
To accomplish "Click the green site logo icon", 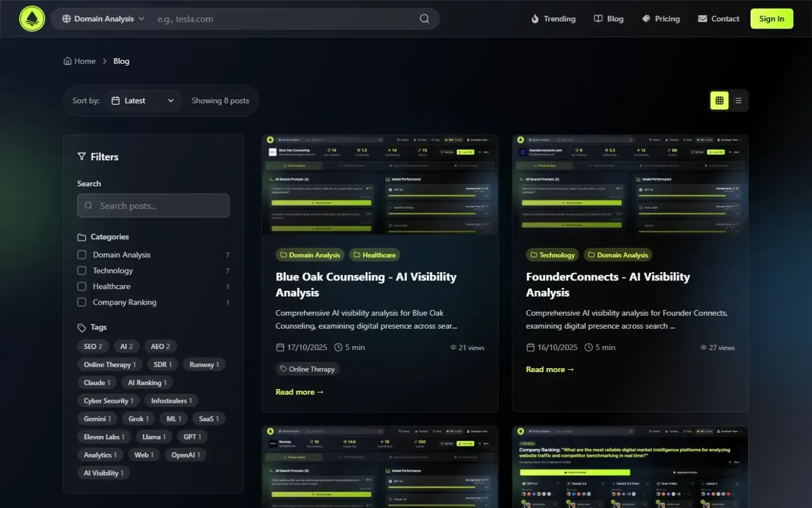I will [x=32, y=19].
